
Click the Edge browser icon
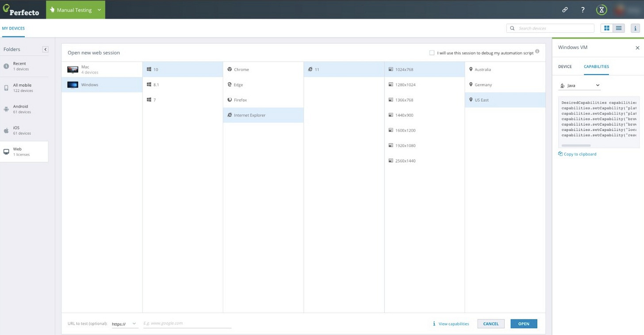click(x=230, y=84)
